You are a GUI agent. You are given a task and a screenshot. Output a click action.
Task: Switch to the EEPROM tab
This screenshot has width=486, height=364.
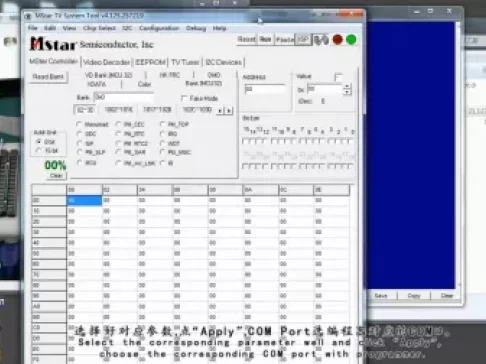pyautogui.click(x=150, y=62)
